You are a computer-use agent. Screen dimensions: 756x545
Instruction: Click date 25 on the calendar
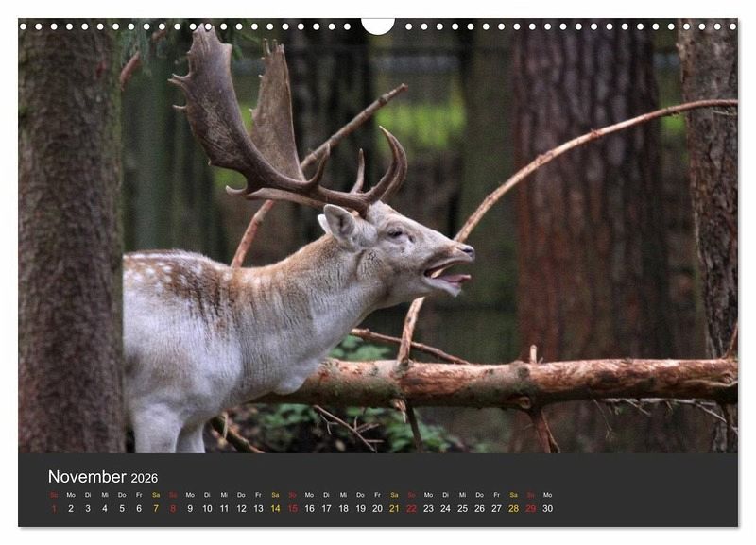(x=462, y=508)
